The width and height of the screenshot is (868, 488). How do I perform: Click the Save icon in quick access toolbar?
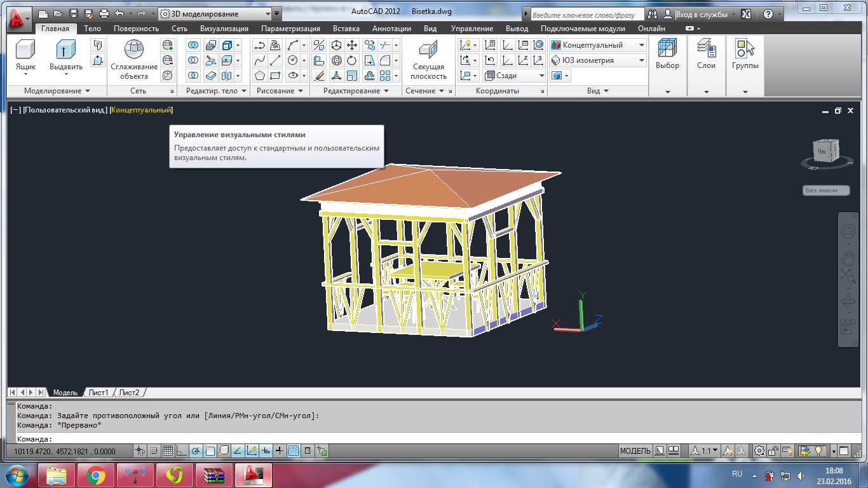coord(73,13)
